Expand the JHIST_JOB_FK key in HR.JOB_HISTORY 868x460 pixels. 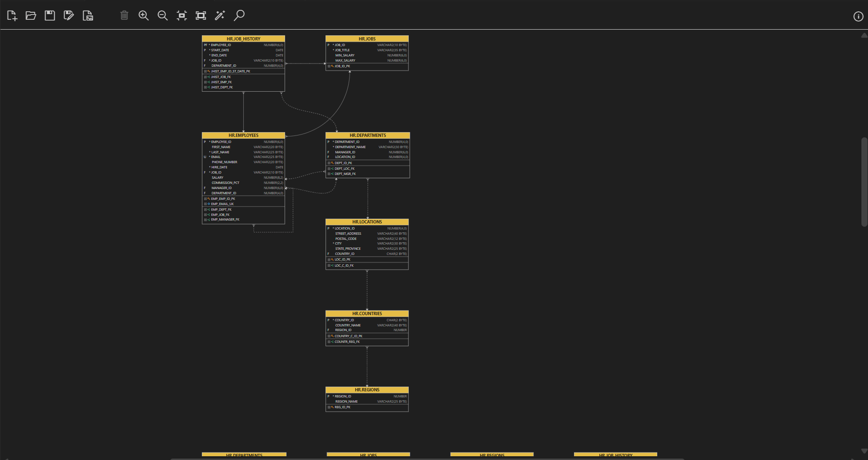pyautogui.click(x=205, y=77)
